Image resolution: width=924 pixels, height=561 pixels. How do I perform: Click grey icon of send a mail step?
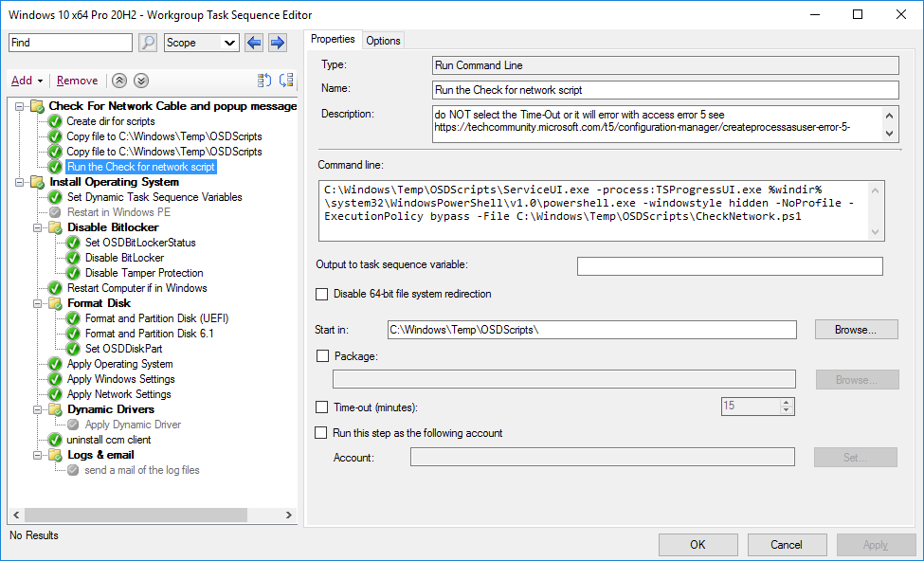click(73, 470)
